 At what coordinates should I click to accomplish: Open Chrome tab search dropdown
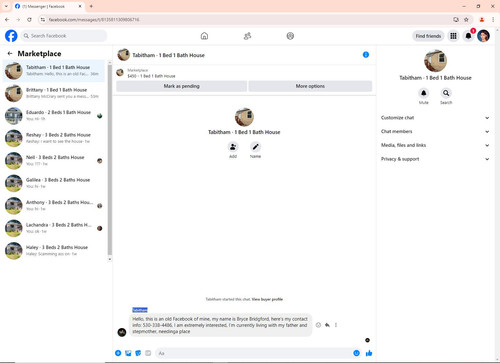tap(6, 6)
